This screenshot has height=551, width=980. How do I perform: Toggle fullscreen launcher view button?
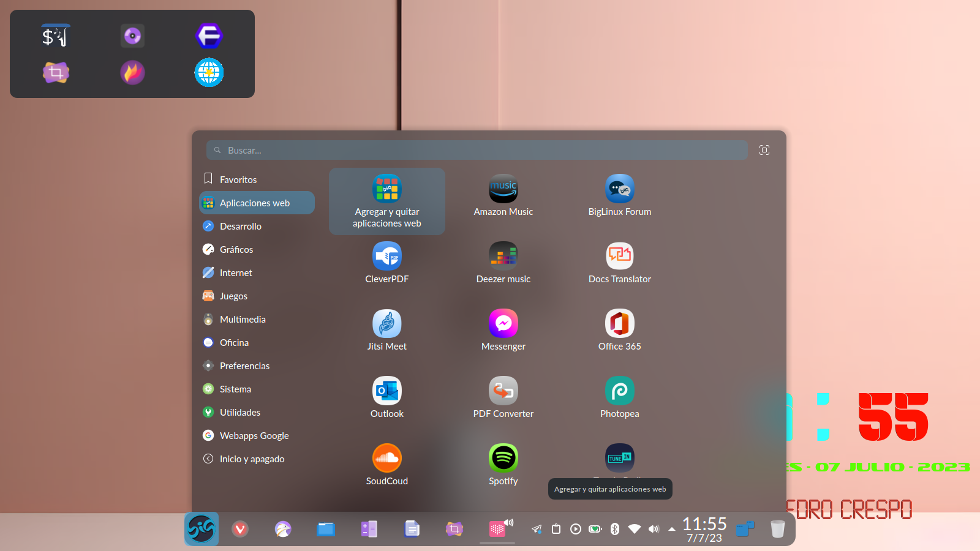(764, 150)
